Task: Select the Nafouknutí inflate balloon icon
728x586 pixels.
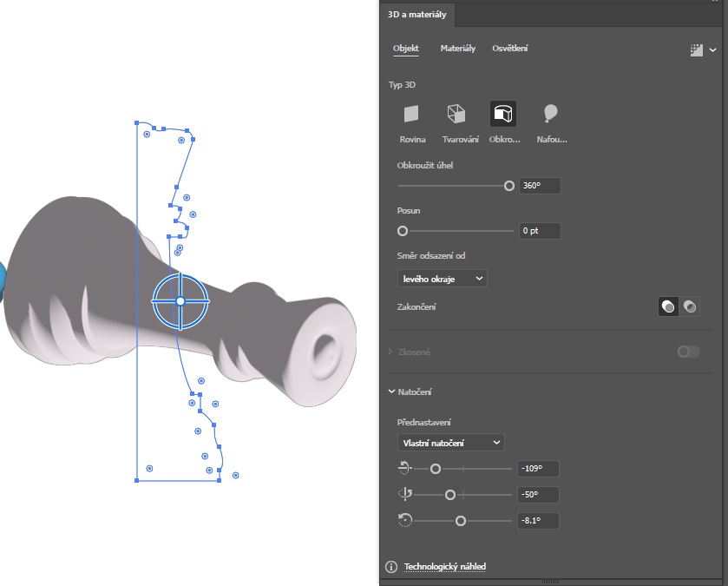Action: pos(550,114)
